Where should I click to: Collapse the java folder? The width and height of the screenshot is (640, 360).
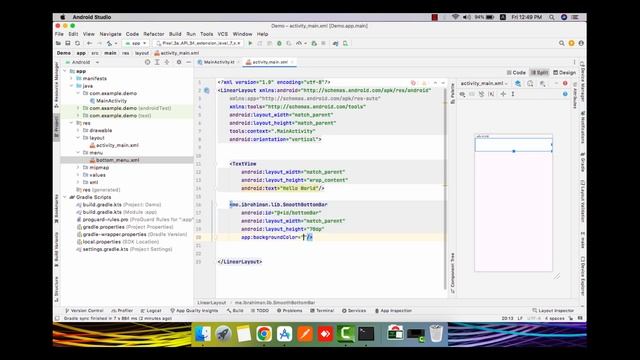[72, 86]
